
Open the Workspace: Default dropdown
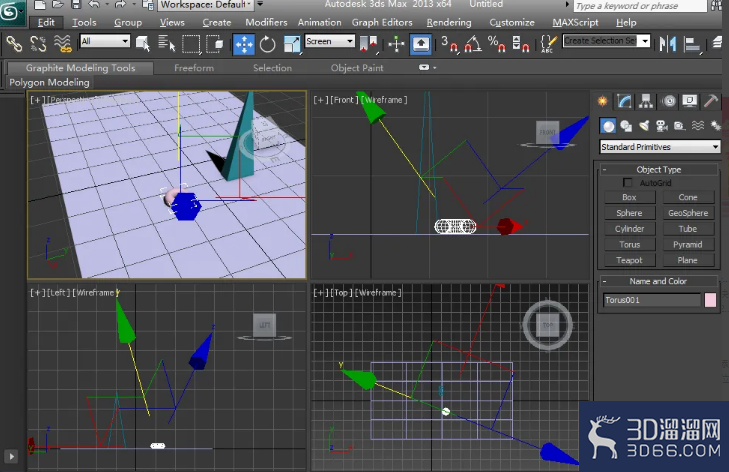[x=206, y=5]
